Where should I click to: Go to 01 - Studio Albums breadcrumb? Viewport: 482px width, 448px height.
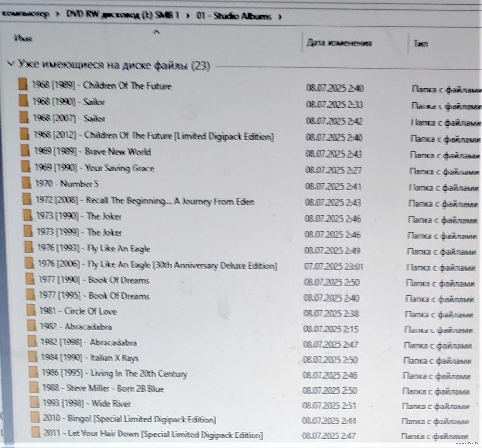pos(234,16)
